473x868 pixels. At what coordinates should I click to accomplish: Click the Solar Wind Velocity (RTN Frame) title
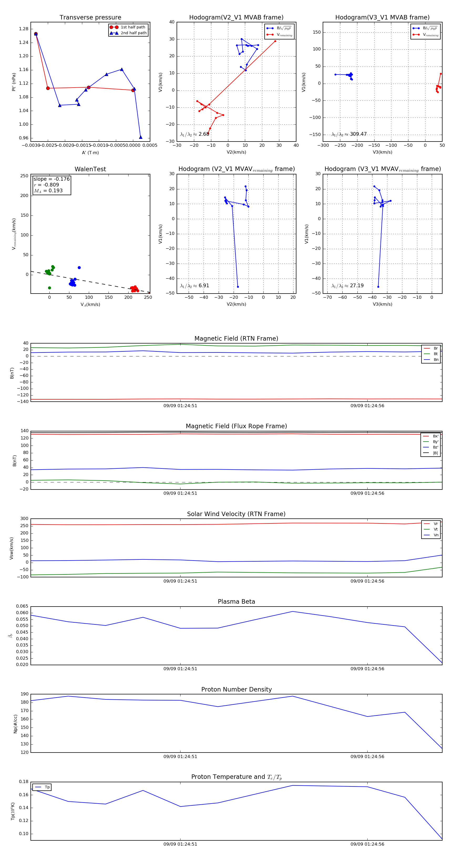tap(236, 514)
